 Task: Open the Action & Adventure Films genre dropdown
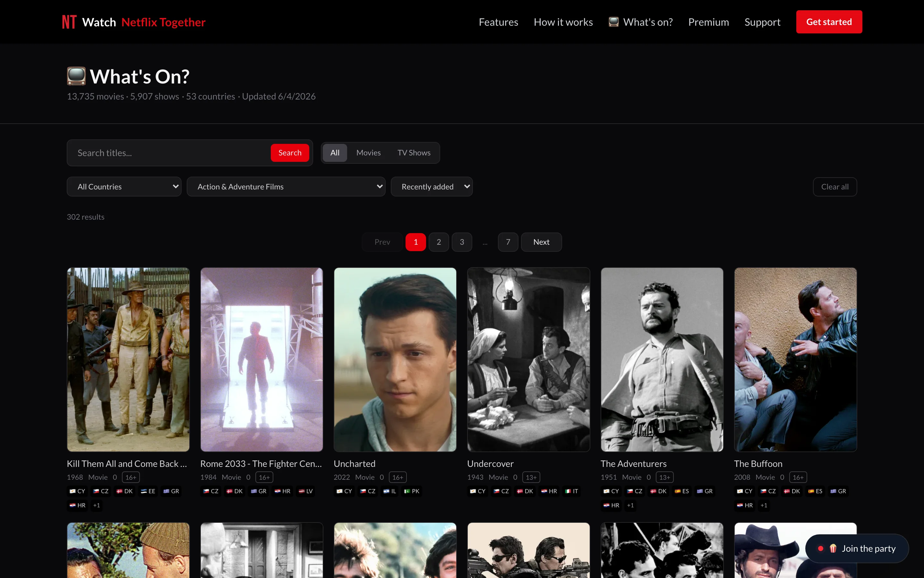tap(286, 187)
